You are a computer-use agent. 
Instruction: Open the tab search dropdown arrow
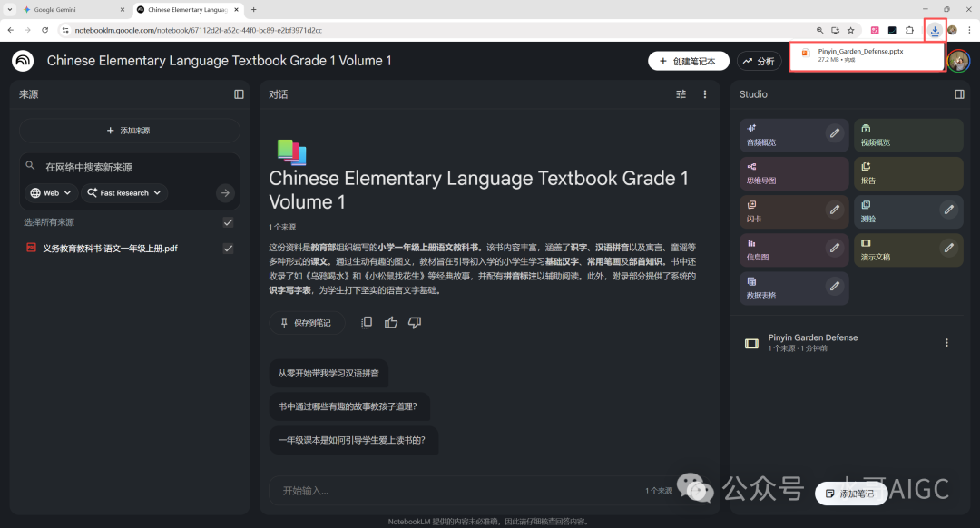pyautogui.click(x=9, y=9)
